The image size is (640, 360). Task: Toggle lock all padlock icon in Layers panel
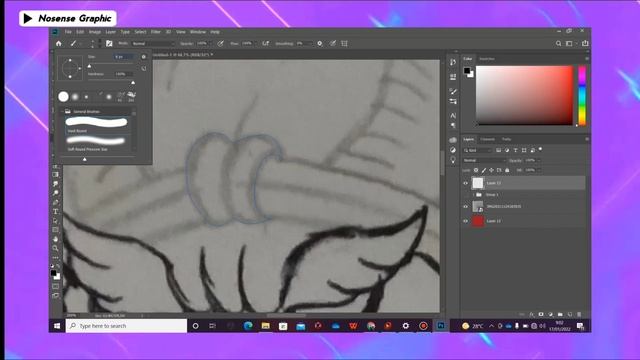[507, 170]
